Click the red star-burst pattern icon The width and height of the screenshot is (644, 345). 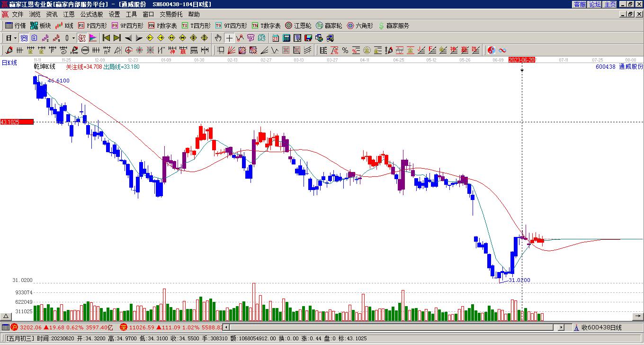140,50
